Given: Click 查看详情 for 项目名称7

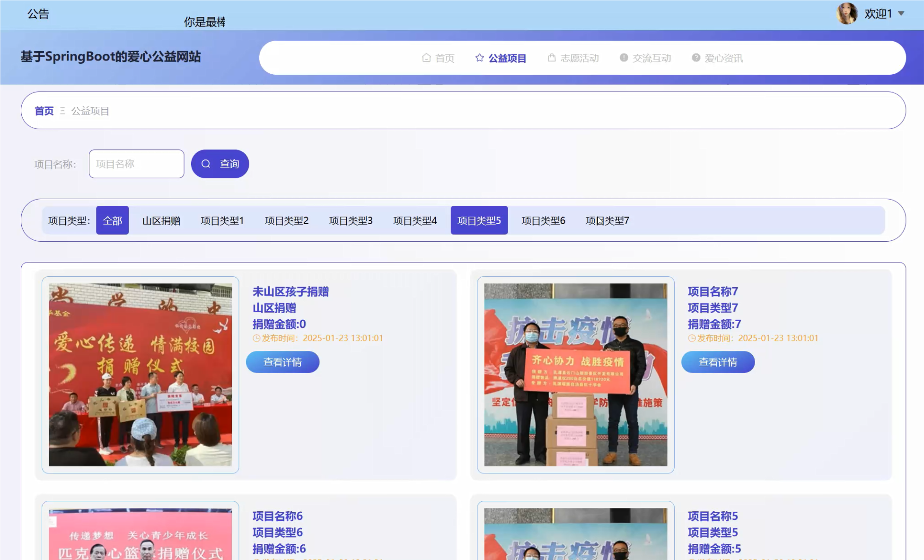Looking at the screenshot, I should point(718,362).
